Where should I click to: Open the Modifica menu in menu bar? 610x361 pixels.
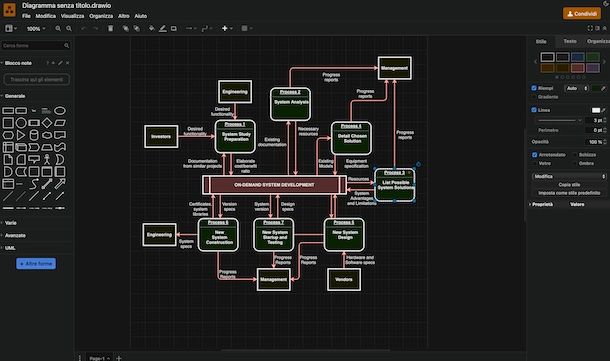(x=46, y=16)
